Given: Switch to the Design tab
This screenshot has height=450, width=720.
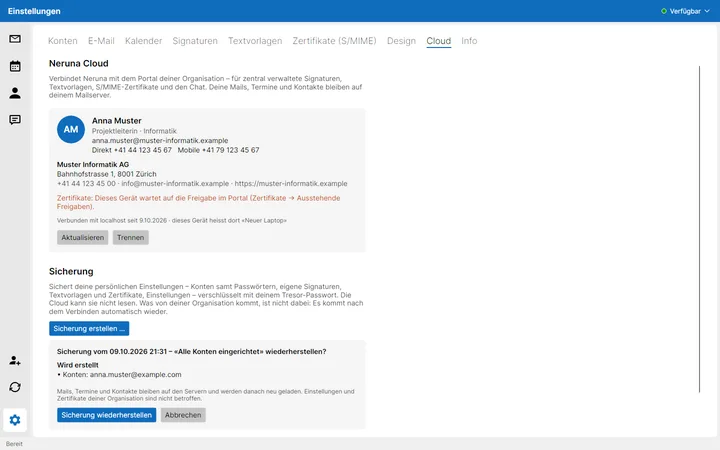Looking at the screenshot, I should click(401, 41).
